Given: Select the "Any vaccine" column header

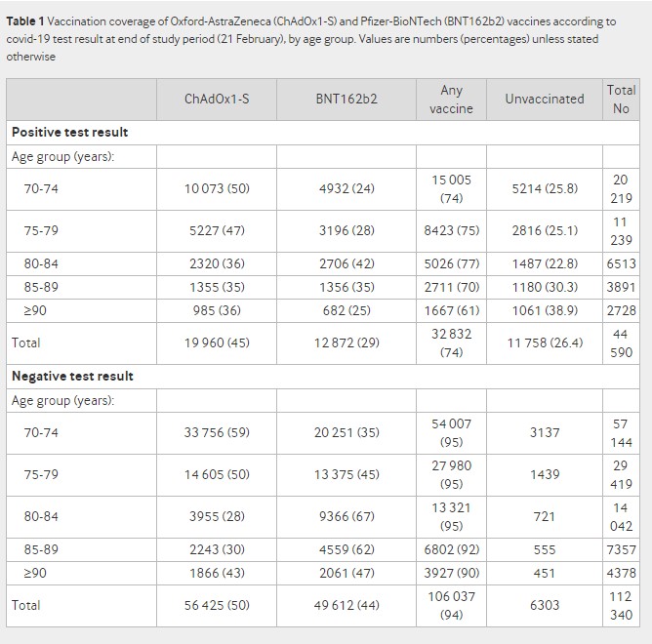Looking at the screenshot, I should pos(451,99).
